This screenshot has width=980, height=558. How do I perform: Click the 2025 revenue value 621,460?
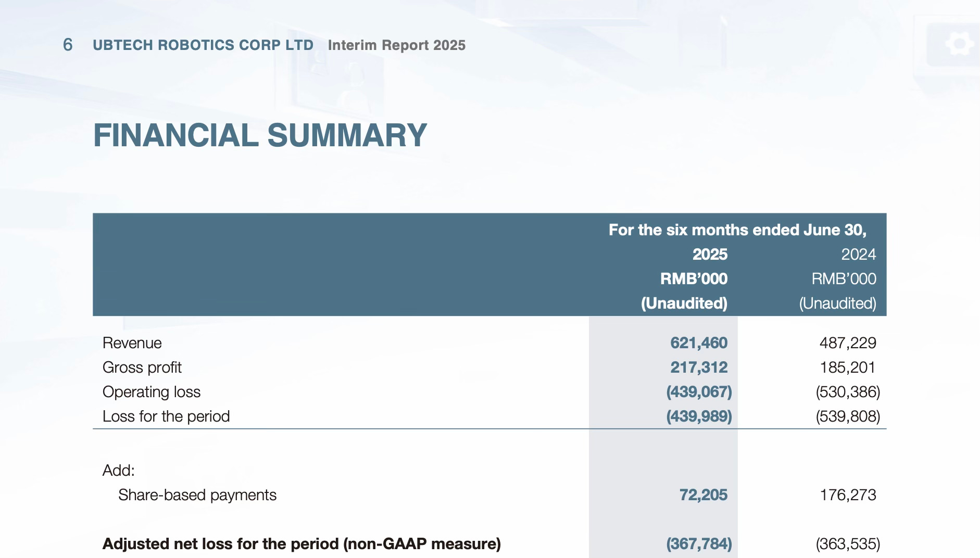point(699,343)
